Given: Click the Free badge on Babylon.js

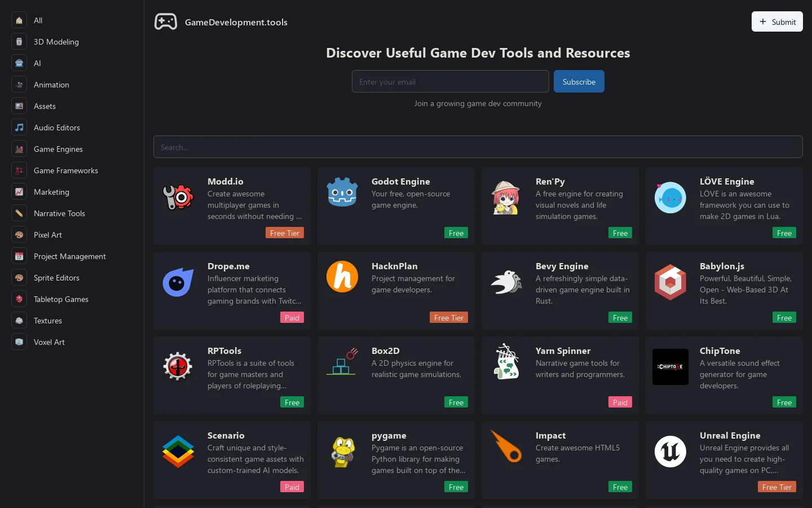Looking at the screenshot, I should (784, 318).
